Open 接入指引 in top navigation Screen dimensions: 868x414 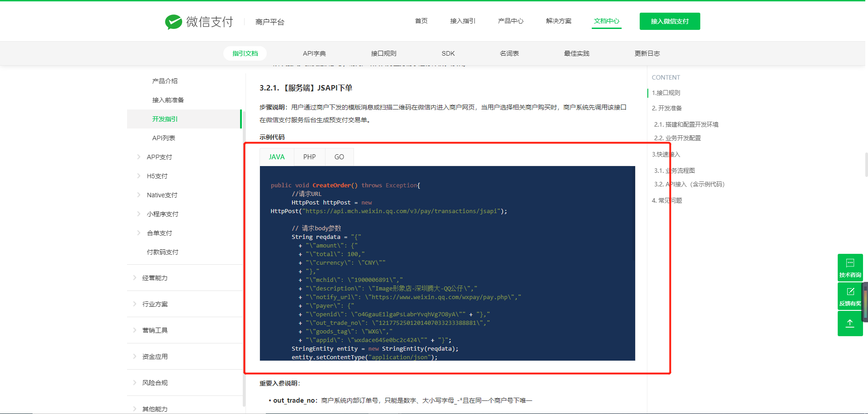point(463,21)
